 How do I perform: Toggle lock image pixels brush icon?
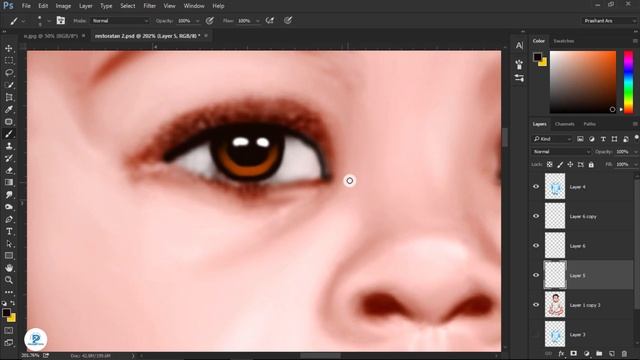(x=560, y=164)
